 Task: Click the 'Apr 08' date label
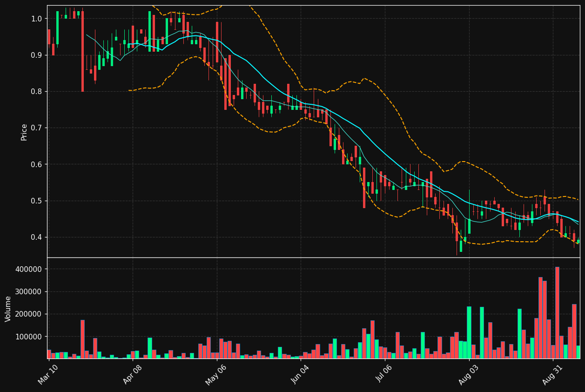132,374
